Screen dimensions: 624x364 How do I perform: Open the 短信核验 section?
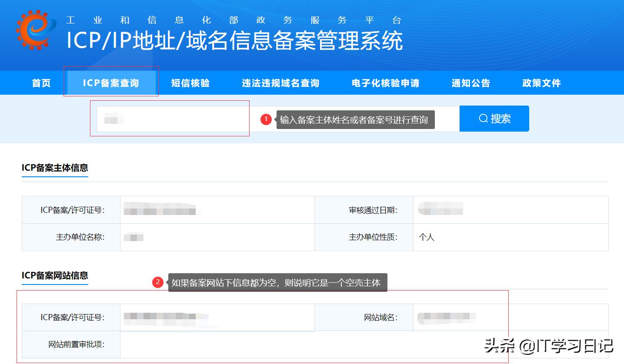(190, 83)
